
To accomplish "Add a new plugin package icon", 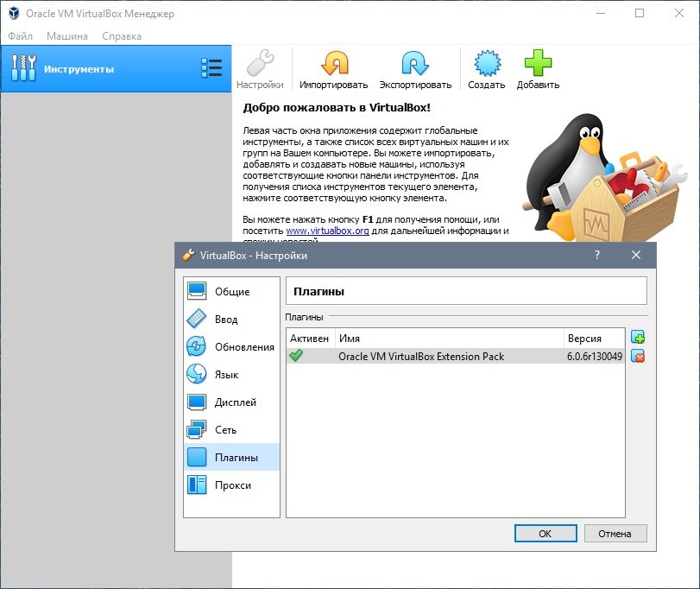I will click(638, 338).
